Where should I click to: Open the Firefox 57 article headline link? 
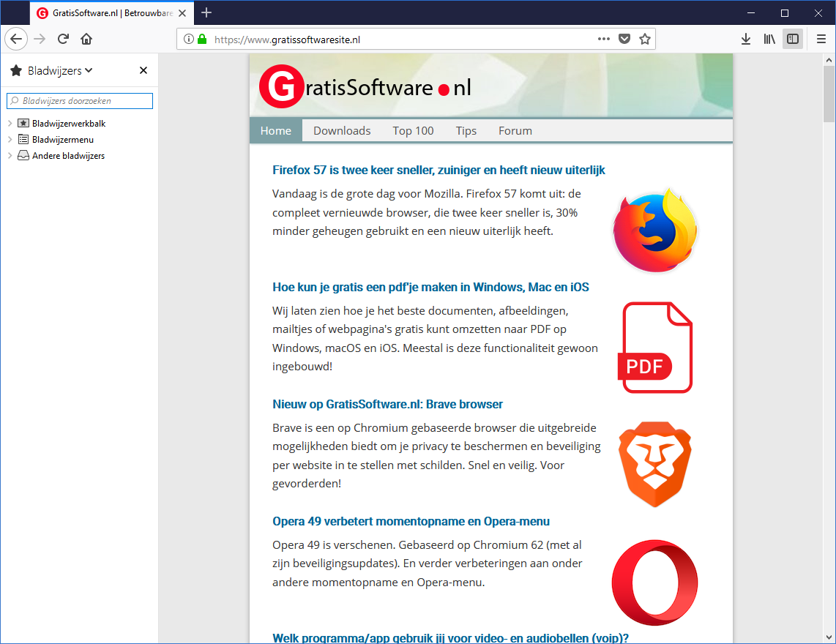pos(438,170)
